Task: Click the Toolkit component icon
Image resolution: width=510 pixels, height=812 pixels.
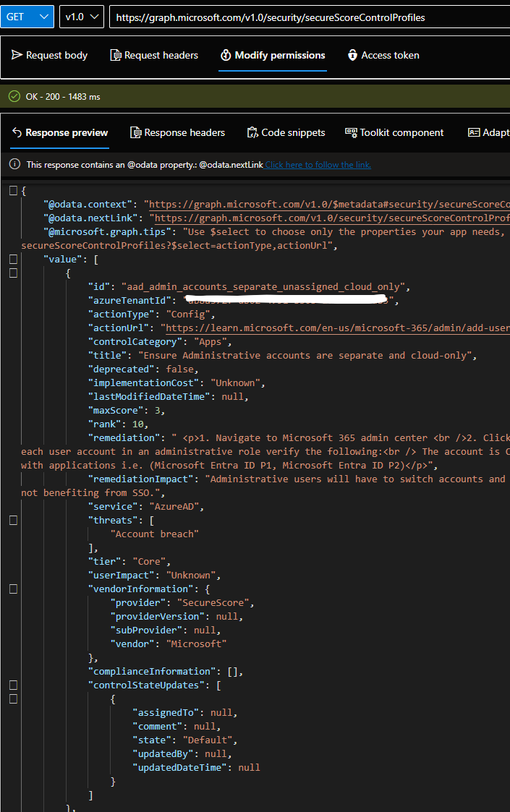Action: click(351, 132)
